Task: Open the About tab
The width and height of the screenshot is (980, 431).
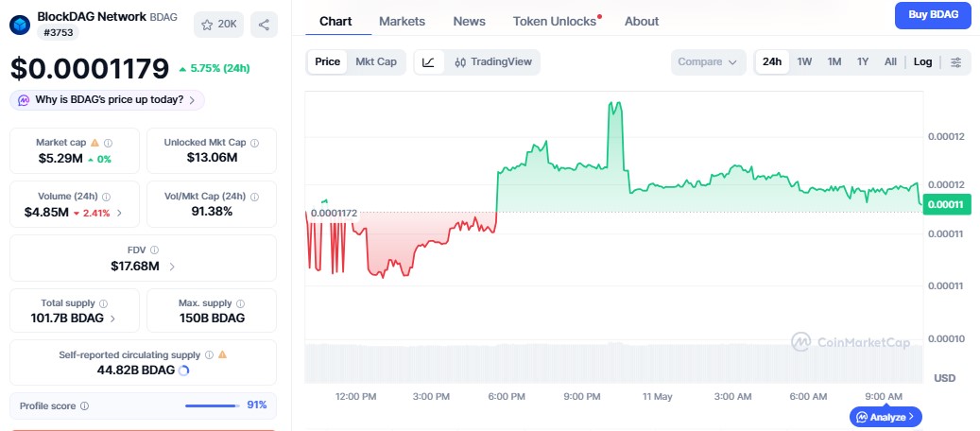Action: (642, 22)
